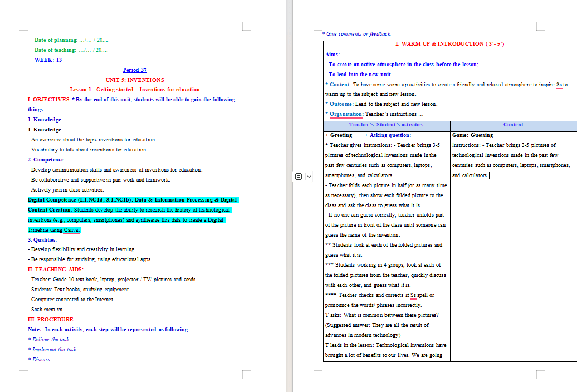The height and width of the screenshot is (392, 577).
Task: Place cursor after 'and calculators.' in Content column
Action: (x=490, y=175)
